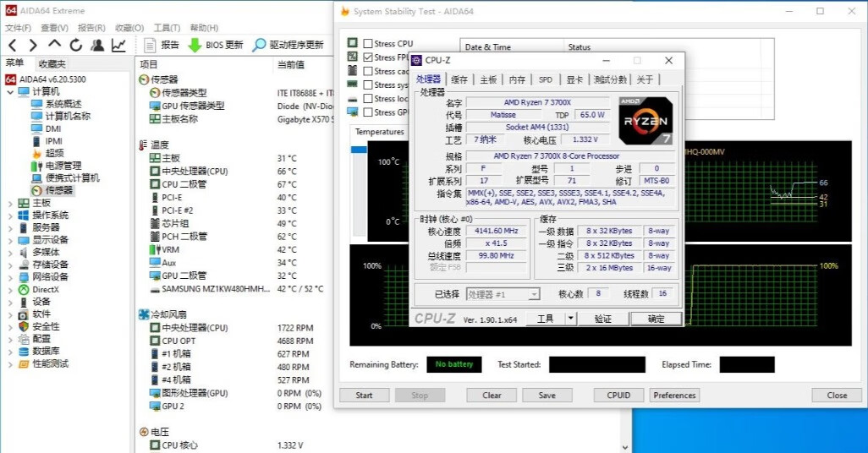Select 便携式计算机 in the tree
The width and height of the screenshot is (868, 453).
(72, 177)
